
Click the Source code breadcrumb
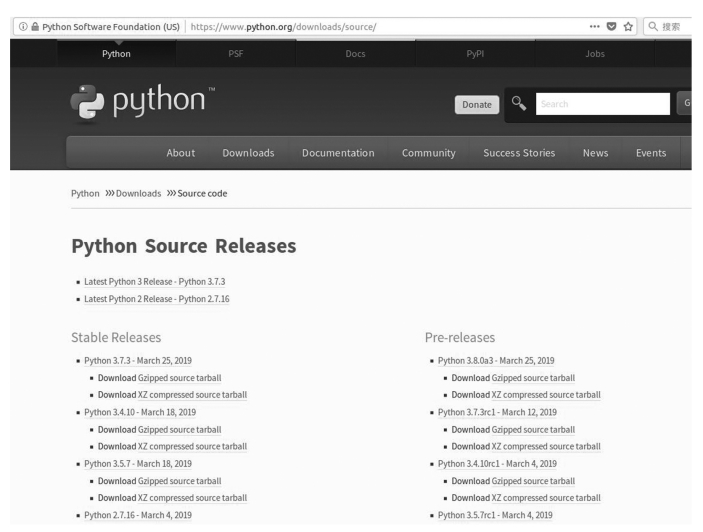click(202, 194)
